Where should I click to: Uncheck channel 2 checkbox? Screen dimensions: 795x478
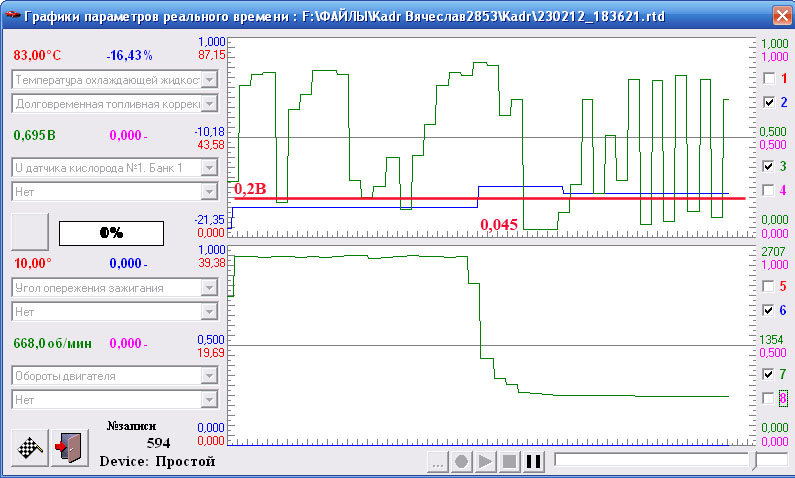click(768, 102)
